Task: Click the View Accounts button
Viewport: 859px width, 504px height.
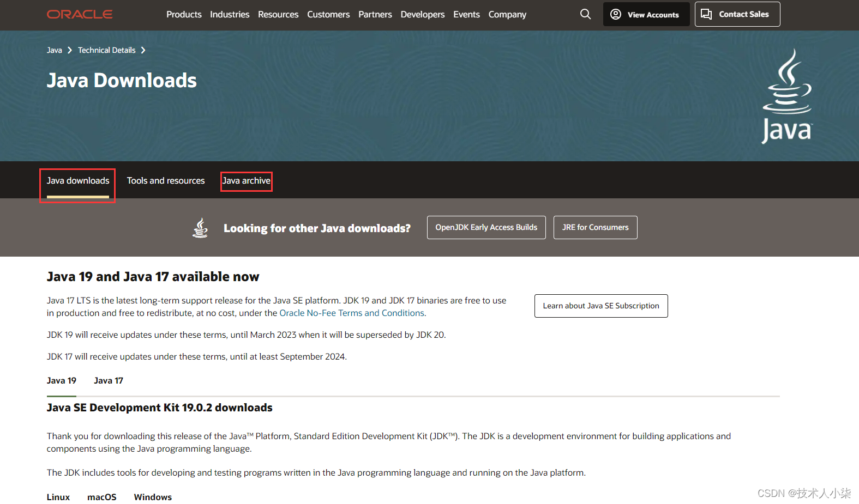Action: 646,14
